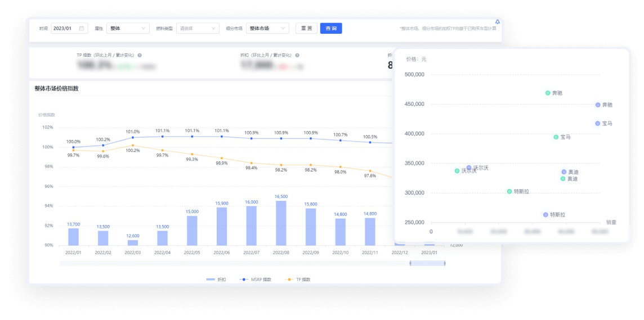The image size is (644, 320).
Task: Click the blue 沃尔沃 scatter point
Action: click(469, 168)
